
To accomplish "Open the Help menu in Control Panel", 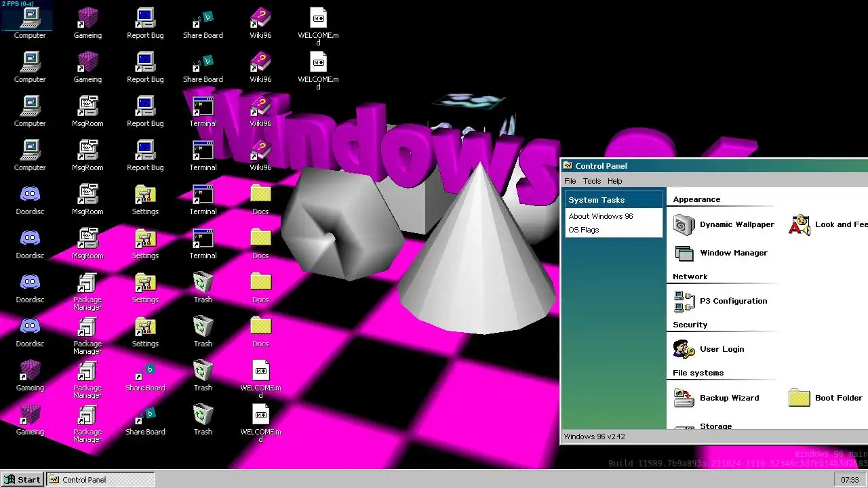I will (614, 181).
